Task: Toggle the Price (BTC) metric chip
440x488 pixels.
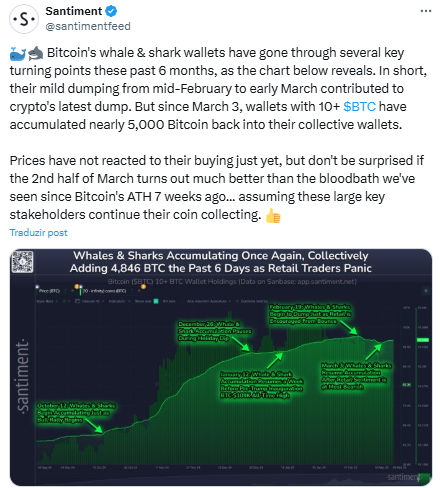Action: click(49, 291)
